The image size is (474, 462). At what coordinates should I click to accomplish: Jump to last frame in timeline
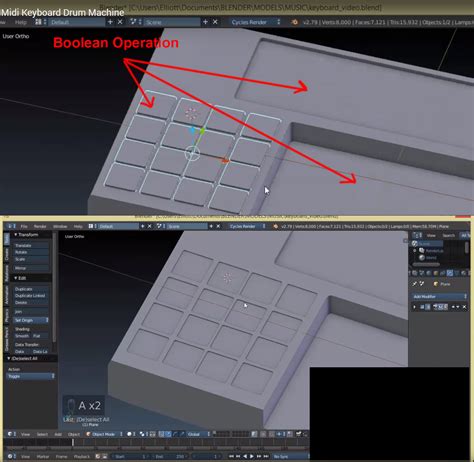pos(266,456)
